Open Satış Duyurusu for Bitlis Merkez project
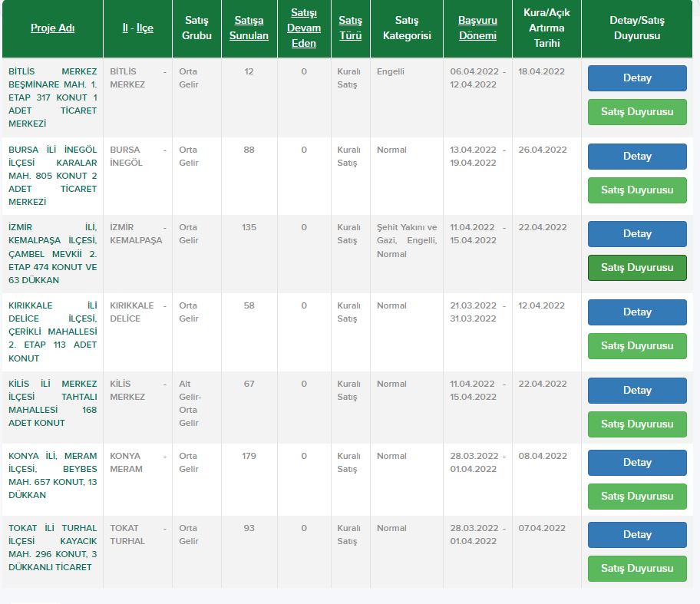This screenshot has height=604, width=700. pyautogui.click(x=637, y=112)
